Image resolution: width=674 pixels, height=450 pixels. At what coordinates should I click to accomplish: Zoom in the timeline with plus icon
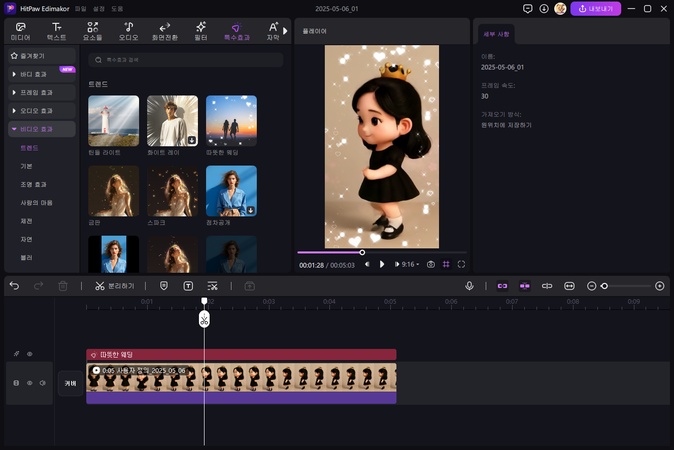coord(660,286)
